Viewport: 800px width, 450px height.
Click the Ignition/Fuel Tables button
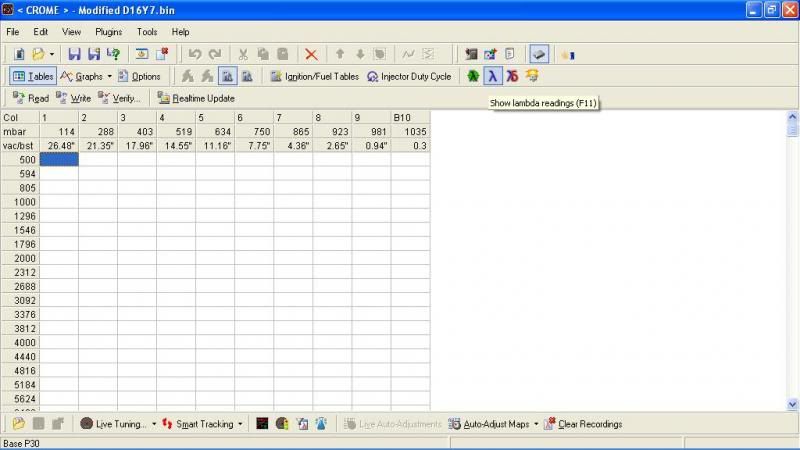point(314,76)
